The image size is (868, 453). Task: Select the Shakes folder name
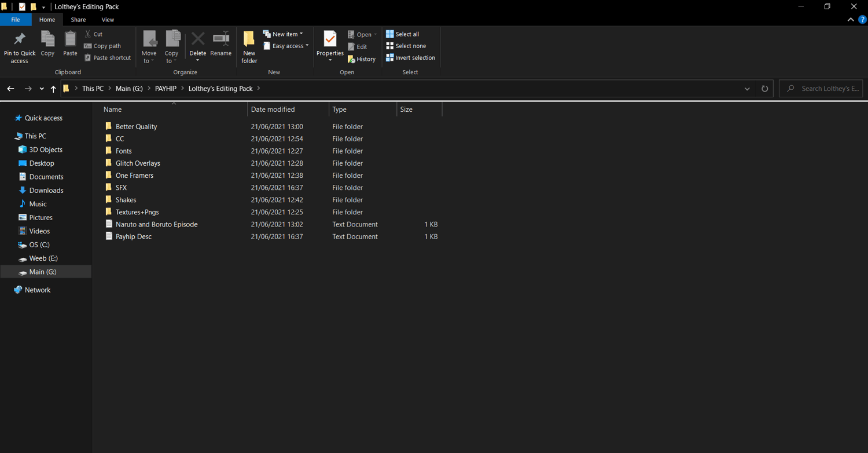pyautogui.click(x=126, y=200)
